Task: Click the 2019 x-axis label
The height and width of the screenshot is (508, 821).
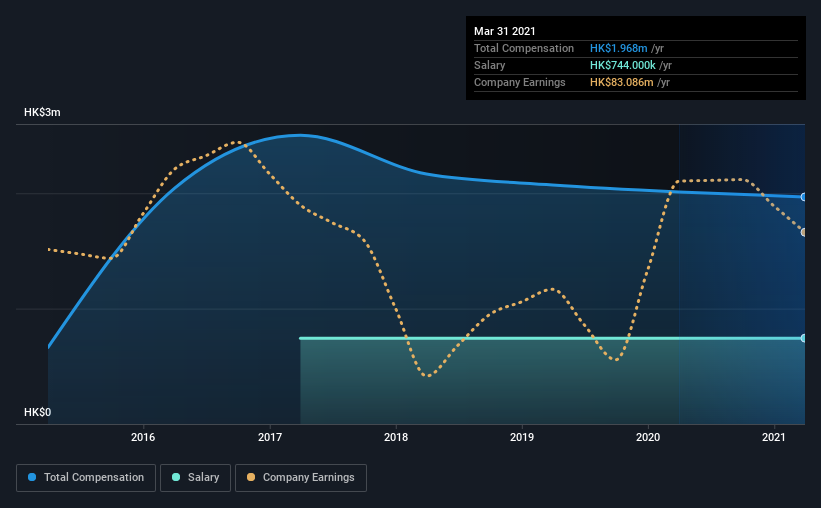Action: (522, 437)
